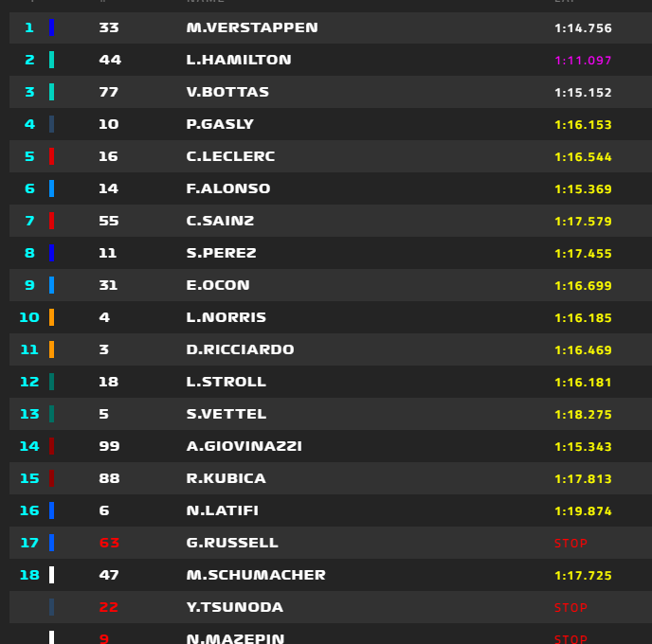Open D.RICCIARDO driver entry
652x644 pixels.
coord(240,349)
